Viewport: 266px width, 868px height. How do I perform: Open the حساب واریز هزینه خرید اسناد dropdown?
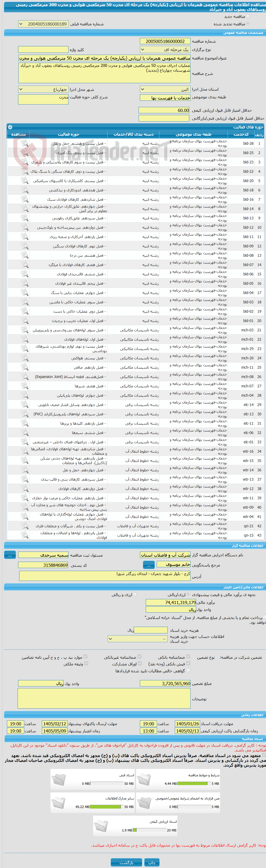click(137, 638)
